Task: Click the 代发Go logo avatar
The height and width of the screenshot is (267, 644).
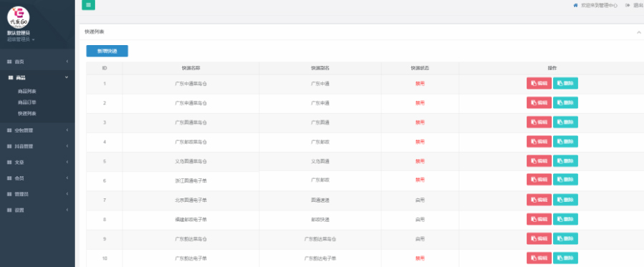Action: click(19, 17)
